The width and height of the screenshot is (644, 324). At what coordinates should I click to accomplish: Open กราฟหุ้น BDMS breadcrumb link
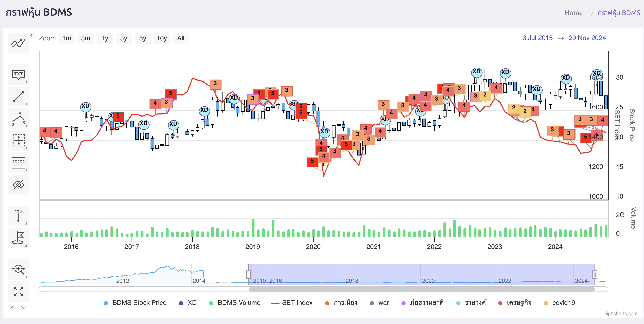pyautogui.click(x=619, y=13)
